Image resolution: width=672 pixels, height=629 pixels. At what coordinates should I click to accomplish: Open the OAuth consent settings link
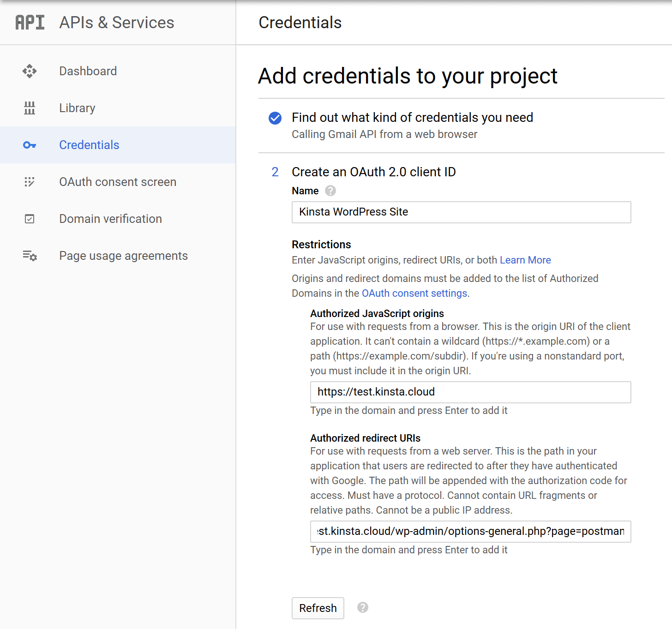coord(414,293)
